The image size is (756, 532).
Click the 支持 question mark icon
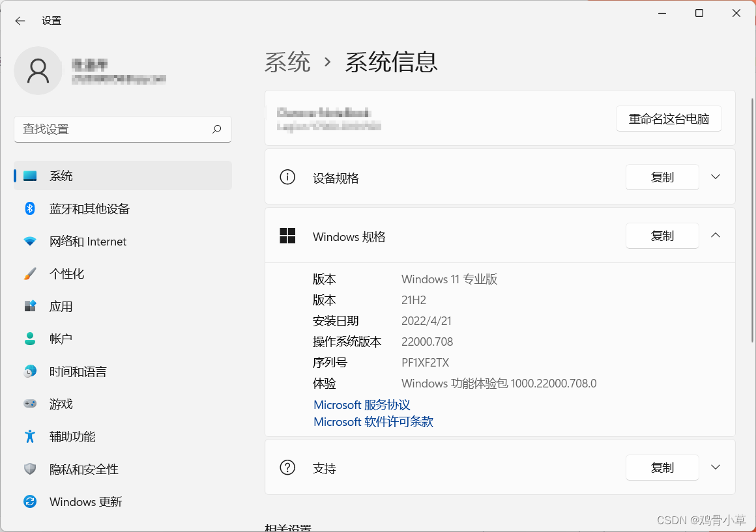(287, 468)
